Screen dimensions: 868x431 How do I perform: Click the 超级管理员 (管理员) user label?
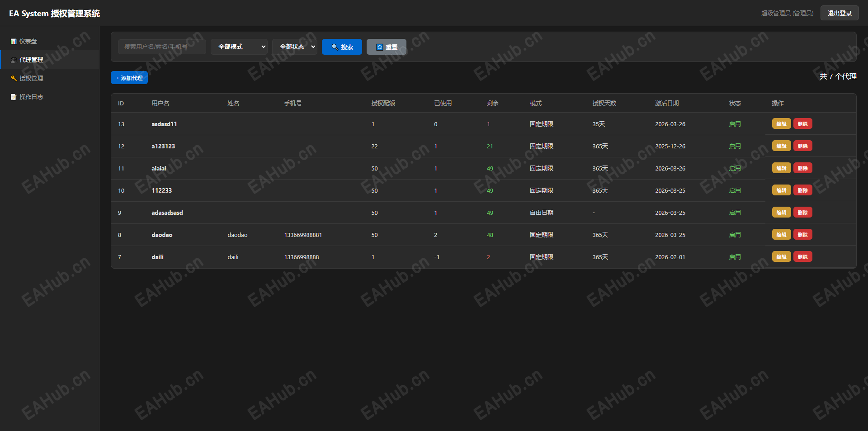pos(787,13)
